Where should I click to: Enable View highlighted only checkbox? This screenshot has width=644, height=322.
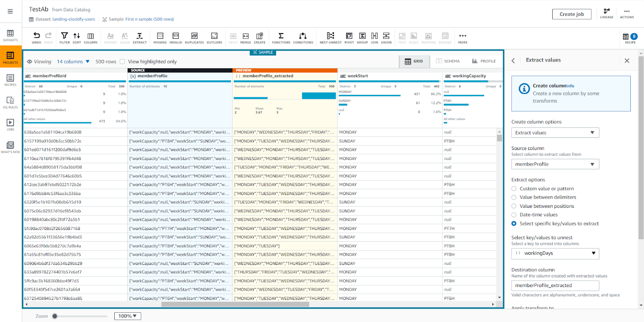pos(122,62)
